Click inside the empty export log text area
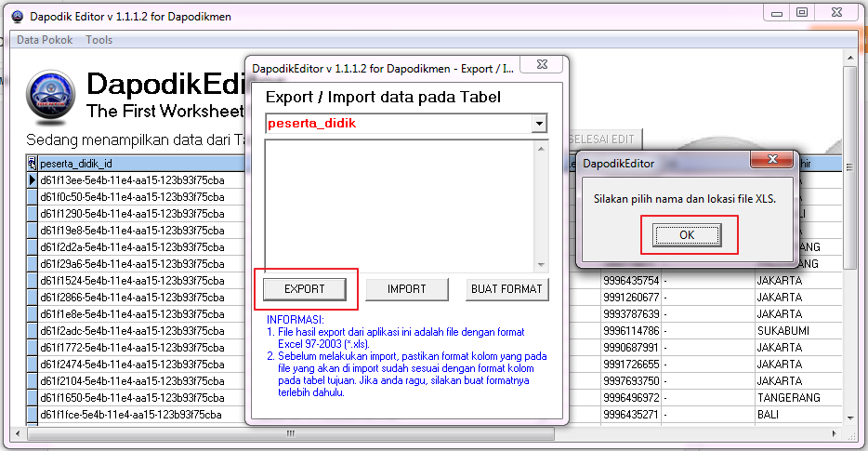868x451 pixels. 401,206
